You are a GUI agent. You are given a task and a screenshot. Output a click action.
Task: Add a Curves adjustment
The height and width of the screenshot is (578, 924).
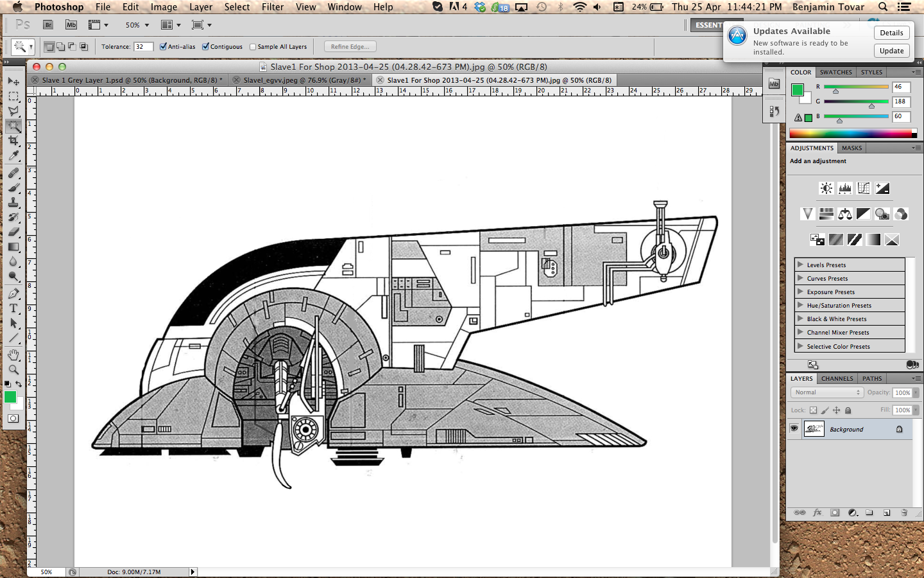coord(864,188)
